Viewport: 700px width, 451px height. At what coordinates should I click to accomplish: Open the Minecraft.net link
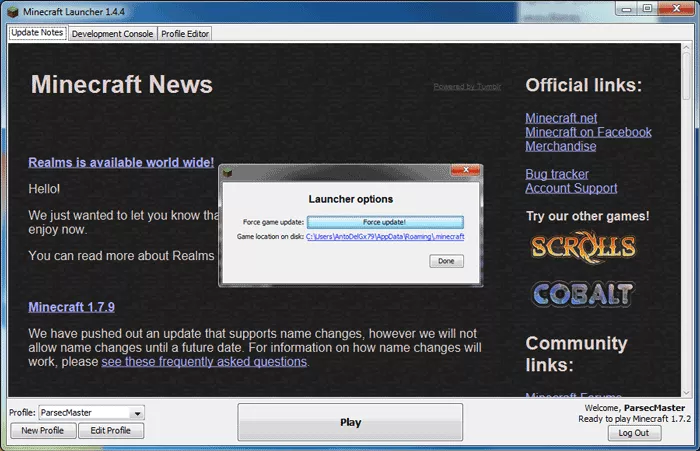561,118
